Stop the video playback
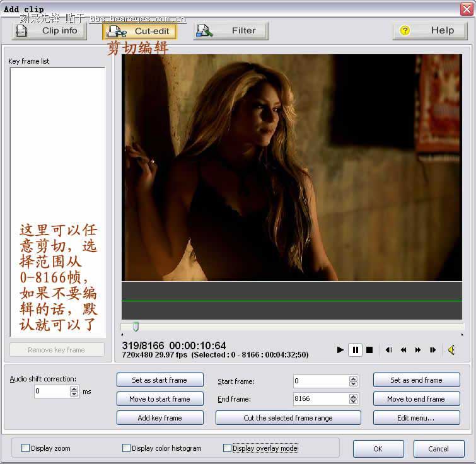 (x=369, y=350)
